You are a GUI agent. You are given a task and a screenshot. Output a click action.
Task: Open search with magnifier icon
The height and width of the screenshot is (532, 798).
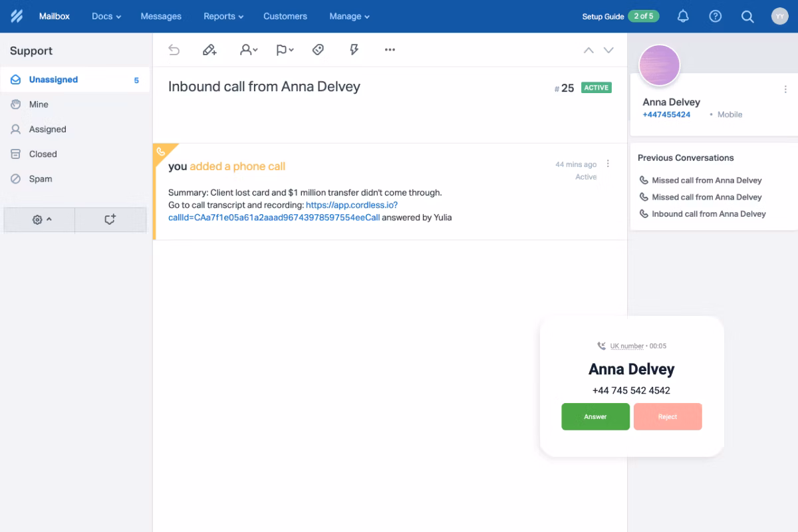[747, 17]
